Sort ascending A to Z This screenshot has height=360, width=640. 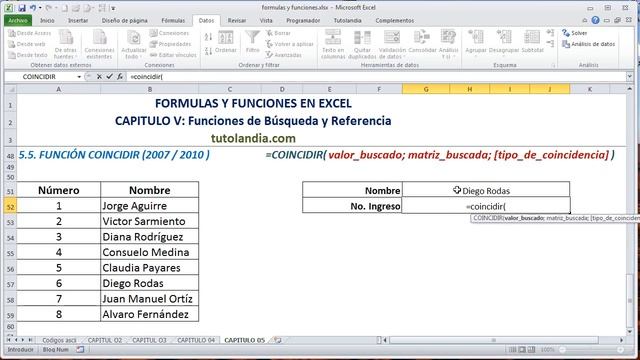pyautogui.click(x=208, y=37)
